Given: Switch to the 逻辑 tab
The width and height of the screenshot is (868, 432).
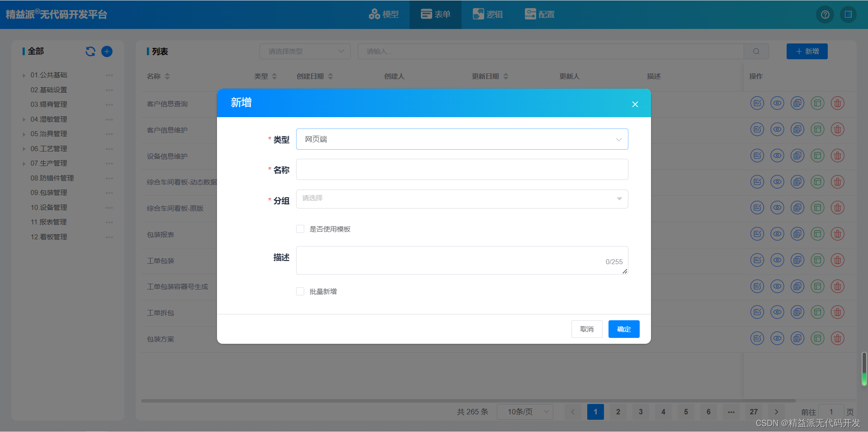Looking at the screenshot, I should 488,14.
